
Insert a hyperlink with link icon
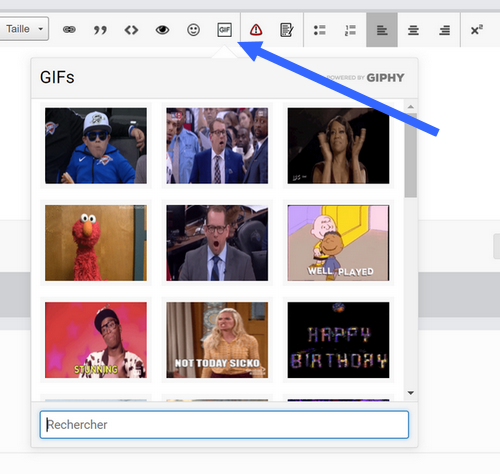(69, 30)
